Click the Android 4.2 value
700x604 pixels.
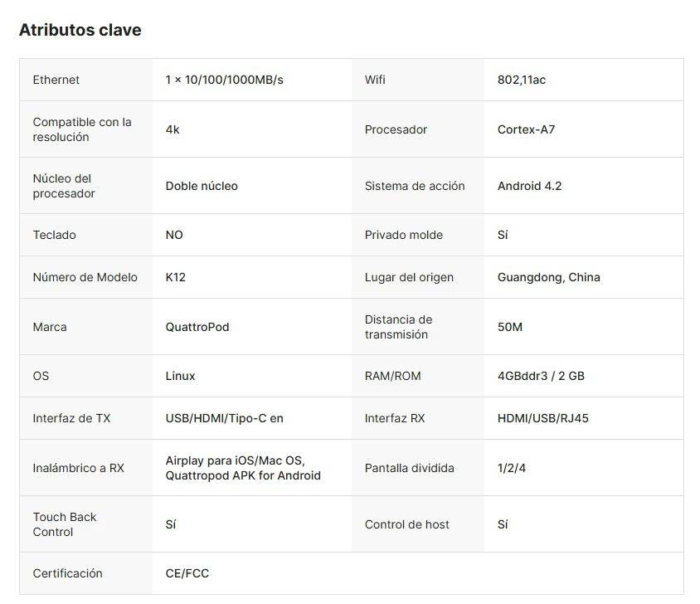coord(529,186)
